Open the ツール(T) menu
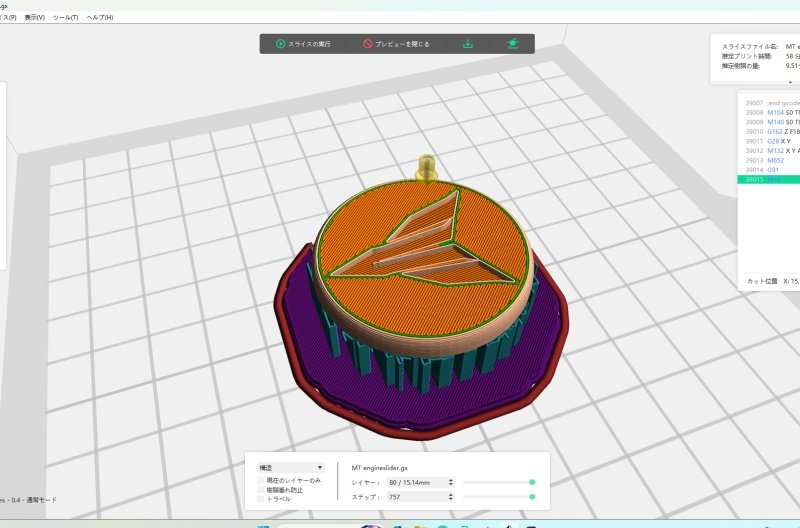This screenshot has height=528, width=800. [66, 17]
